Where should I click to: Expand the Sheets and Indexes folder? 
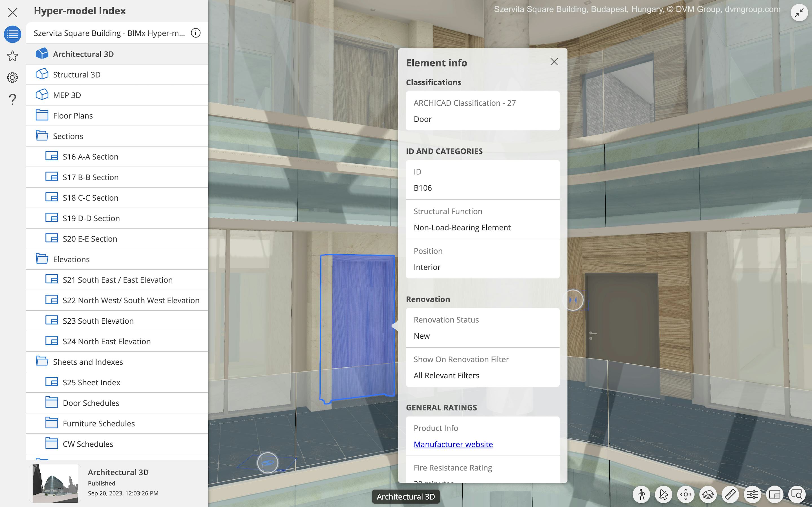tap(88, 362)
